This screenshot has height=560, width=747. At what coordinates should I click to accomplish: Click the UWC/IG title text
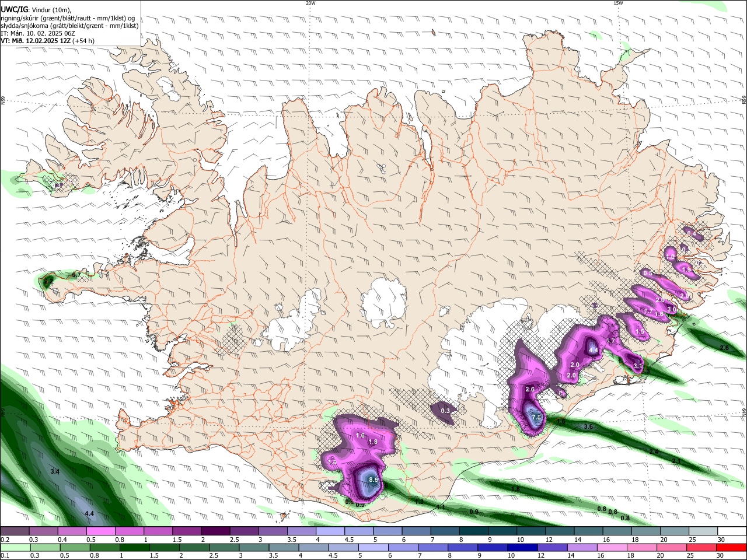[14, 10]
